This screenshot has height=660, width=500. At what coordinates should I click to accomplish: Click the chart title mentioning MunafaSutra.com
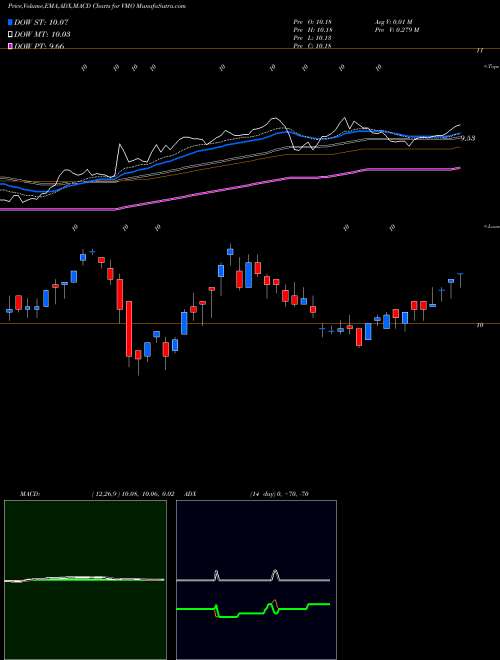[96, 6]
